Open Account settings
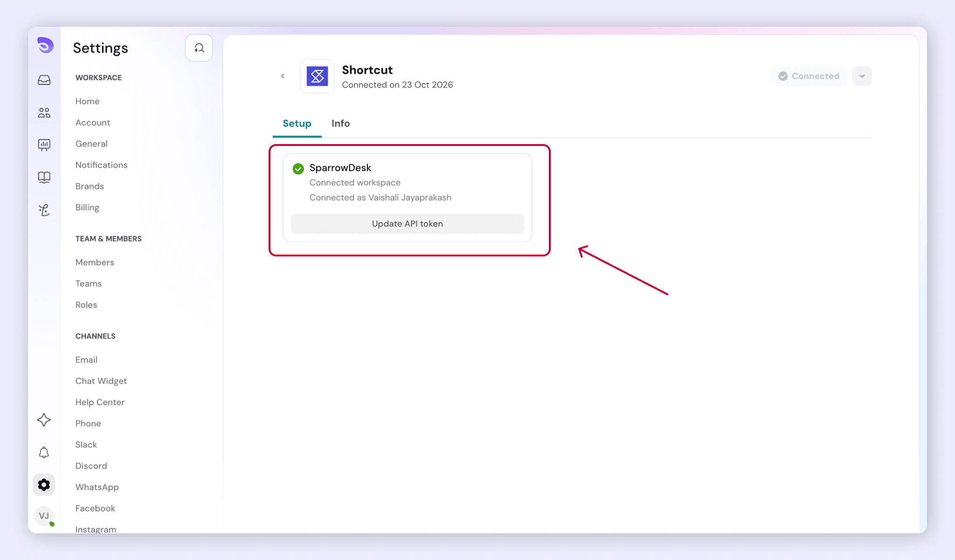 point(93,123)
